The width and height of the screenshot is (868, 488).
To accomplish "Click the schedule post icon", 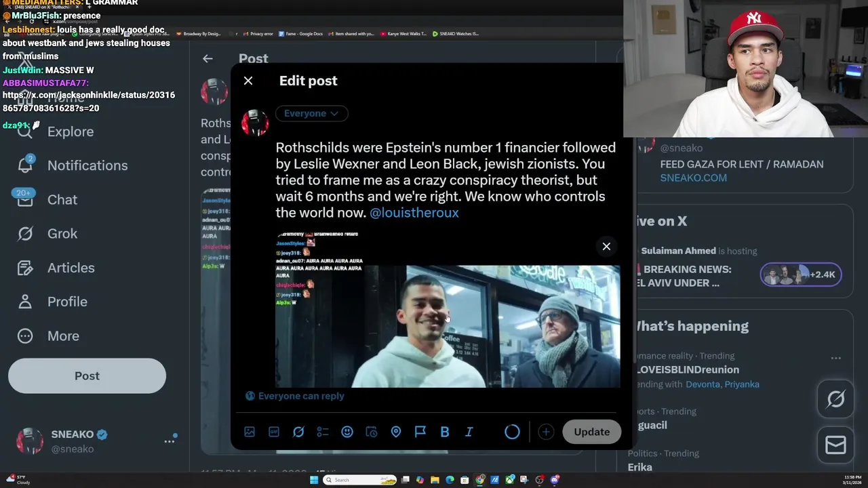I will click(372, 432).
